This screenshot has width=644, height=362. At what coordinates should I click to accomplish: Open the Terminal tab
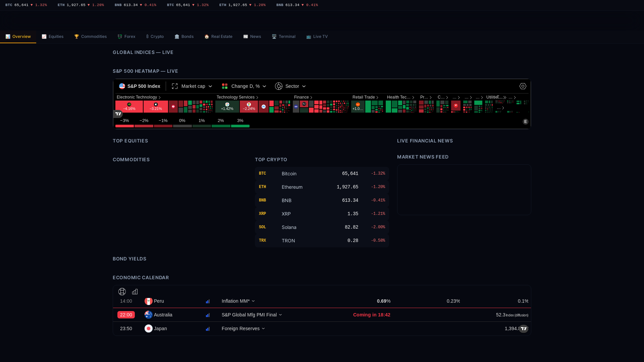284,37
